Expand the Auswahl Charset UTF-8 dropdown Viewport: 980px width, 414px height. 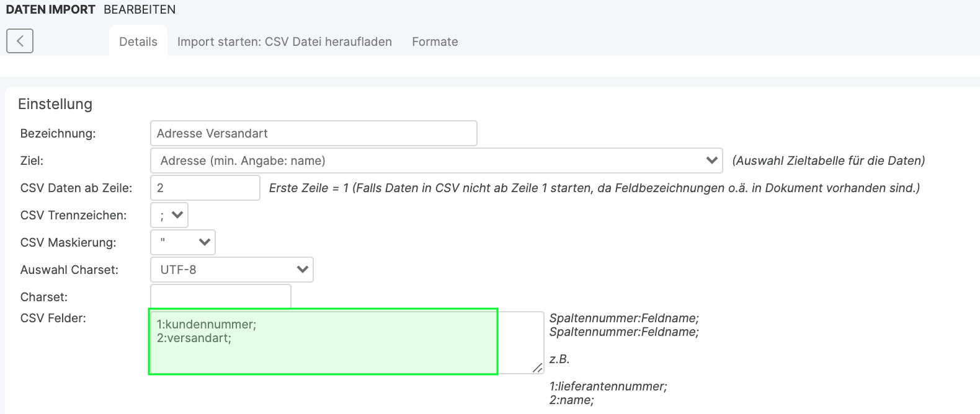[x=232, y=270]
